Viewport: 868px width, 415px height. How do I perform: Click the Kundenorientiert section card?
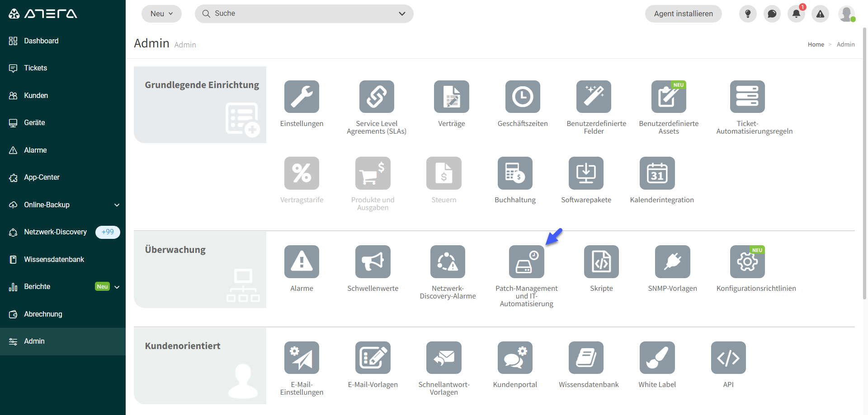pyautogui.click(x=200, y=366)
